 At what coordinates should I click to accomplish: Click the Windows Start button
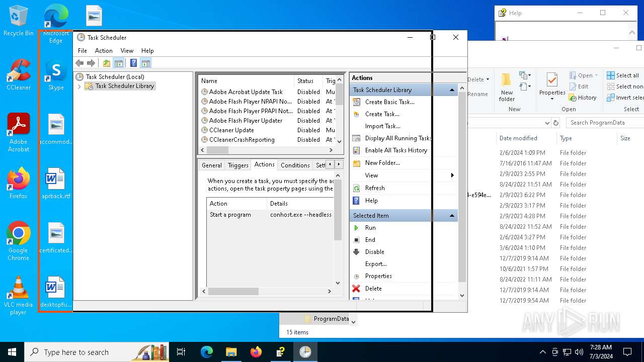click(12, 352)
